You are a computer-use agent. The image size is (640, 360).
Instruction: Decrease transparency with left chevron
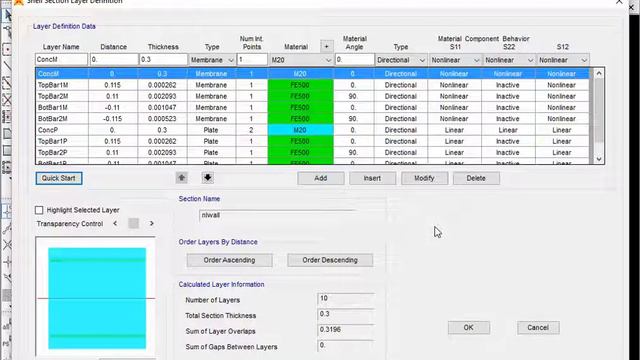[115, 224]
